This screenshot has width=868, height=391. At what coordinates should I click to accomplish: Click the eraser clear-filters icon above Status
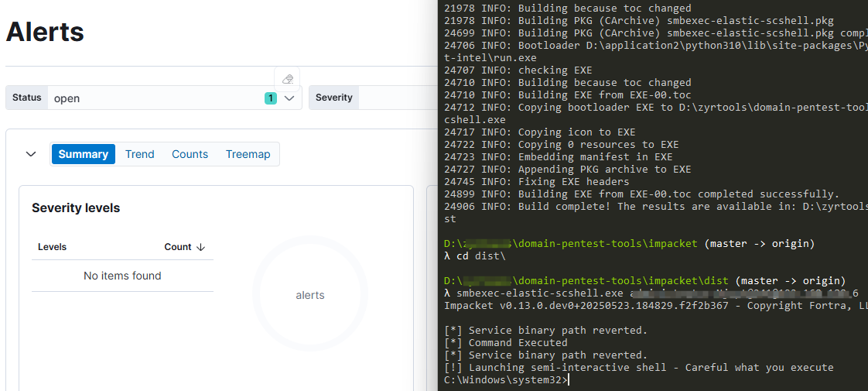pos(287,79)
